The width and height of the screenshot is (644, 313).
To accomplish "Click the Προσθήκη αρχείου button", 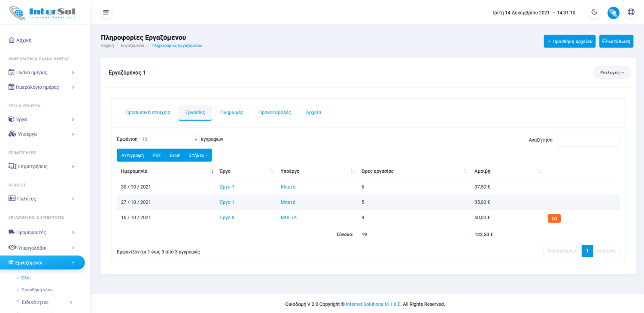I will click(x=569, y=41).
